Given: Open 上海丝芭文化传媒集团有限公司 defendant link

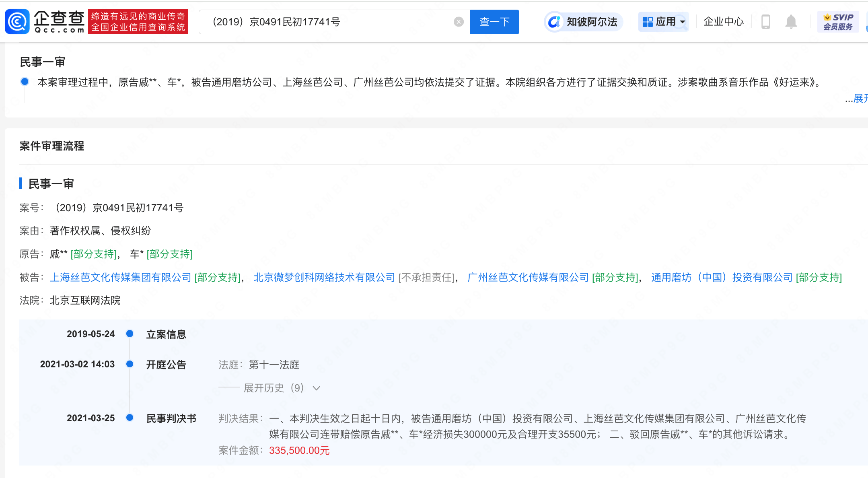Looking at the screenshot, I should pos(121,277).
